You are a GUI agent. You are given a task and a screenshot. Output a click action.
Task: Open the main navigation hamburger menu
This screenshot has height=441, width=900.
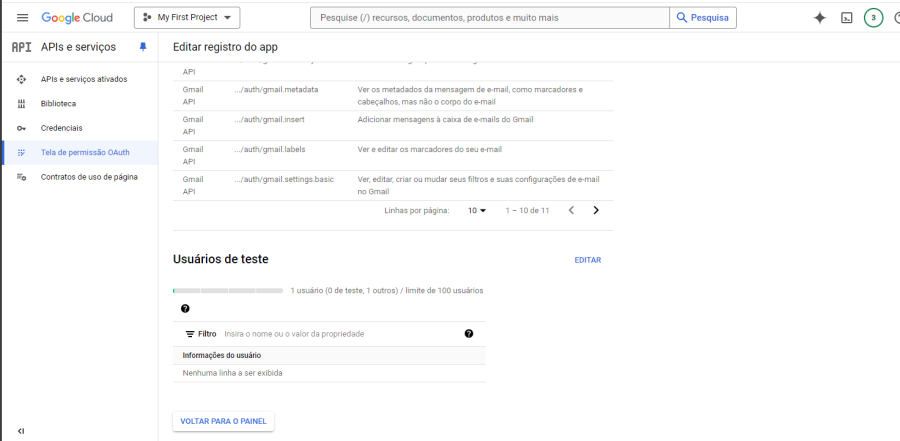coord(22,18)
